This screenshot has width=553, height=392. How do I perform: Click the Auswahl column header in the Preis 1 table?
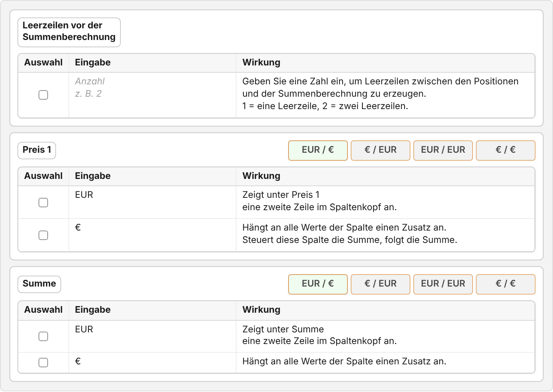click(x=43, y=176)
